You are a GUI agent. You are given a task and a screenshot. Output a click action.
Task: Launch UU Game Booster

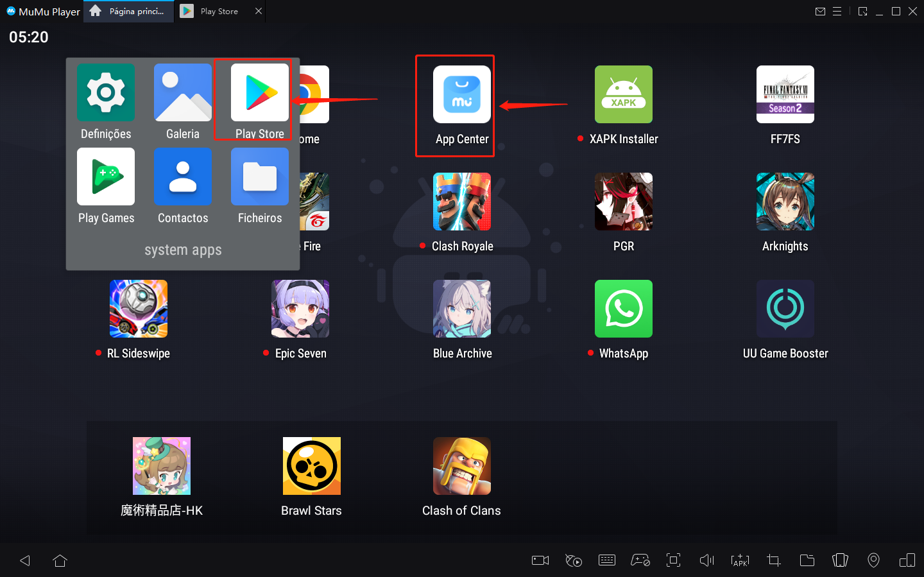click(785, 309)
